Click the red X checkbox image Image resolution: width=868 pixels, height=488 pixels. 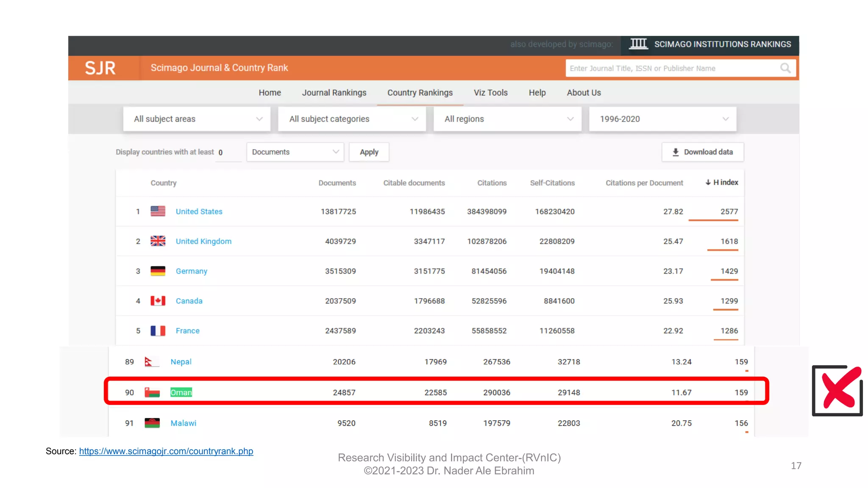tap(838, 390)
